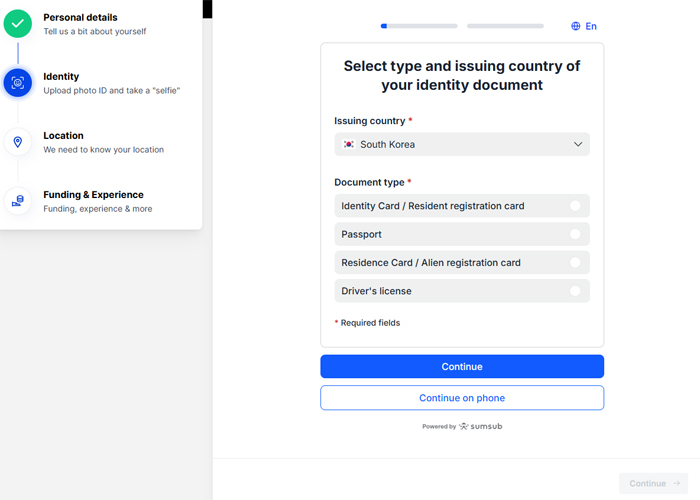This screenshot has height=500, width=700.
Task: Click the green Personal details checkmark icon
Action: tap(18, 24)
